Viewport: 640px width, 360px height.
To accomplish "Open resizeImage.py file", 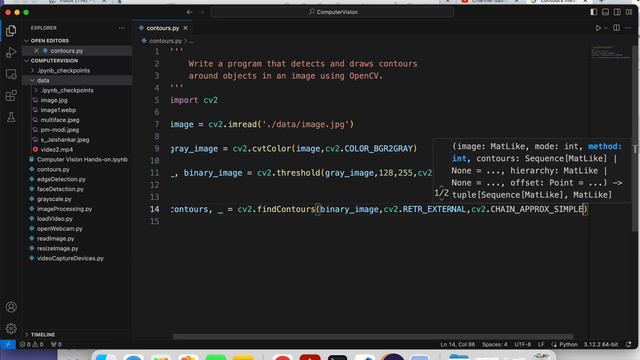I will [58, 249].
